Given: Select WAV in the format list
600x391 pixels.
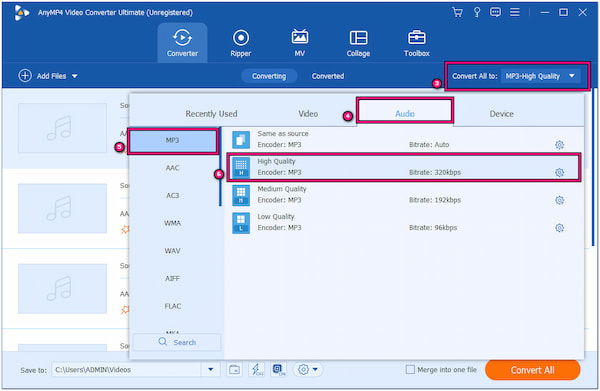Looking at the screenshot, I should point(173,251).
